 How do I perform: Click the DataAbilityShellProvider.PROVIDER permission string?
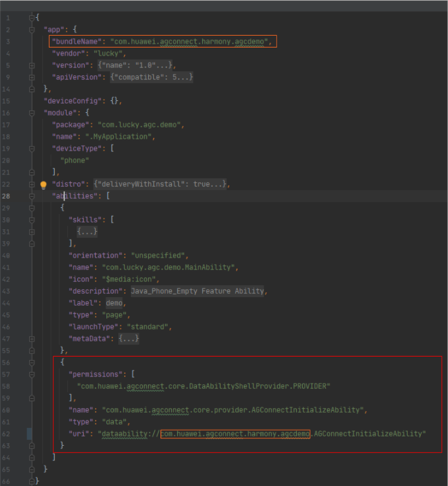pyautogui.click(x=203, y=386)
